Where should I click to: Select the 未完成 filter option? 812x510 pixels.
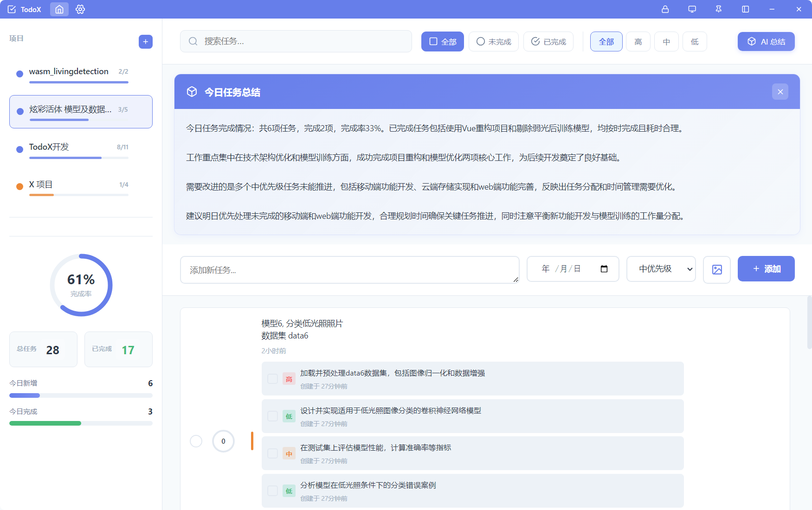pos(493,41)
